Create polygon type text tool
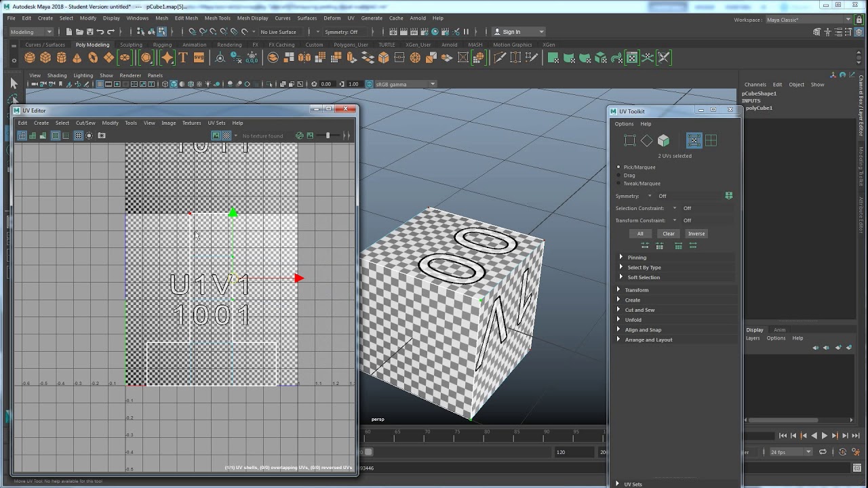 pos(183,58)
